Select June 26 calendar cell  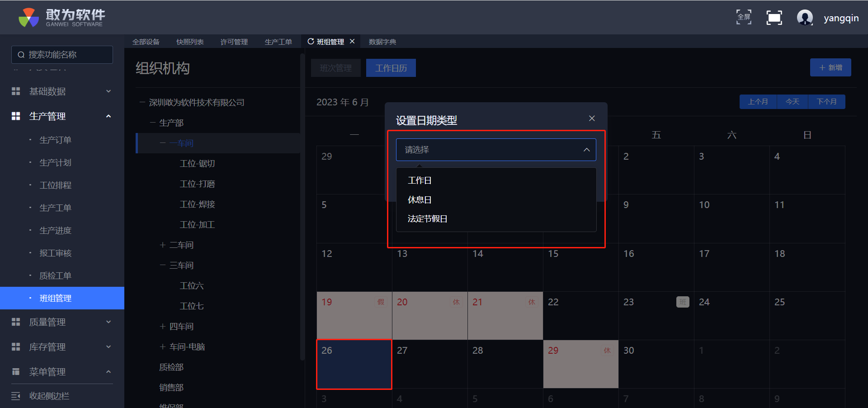coord(354,364)
